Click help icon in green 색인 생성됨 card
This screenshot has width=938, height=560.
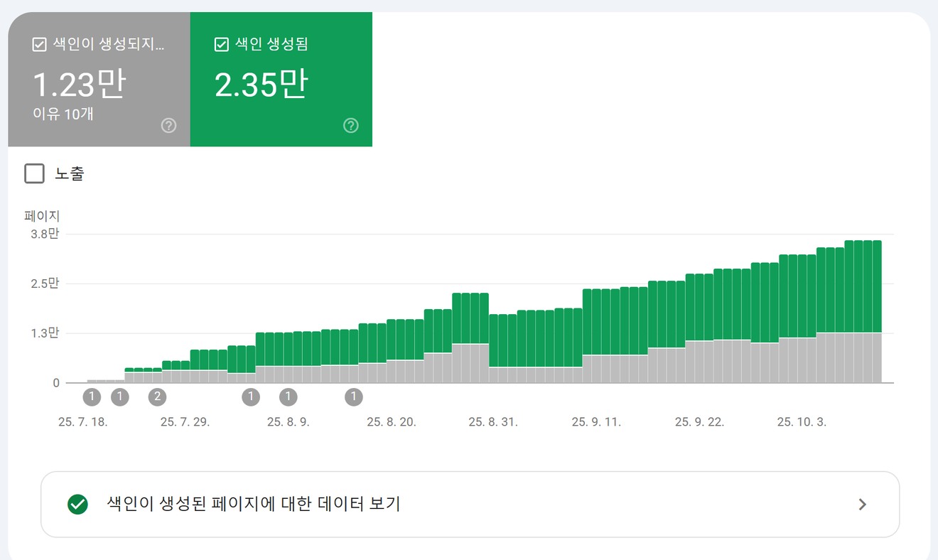(350, 126)
